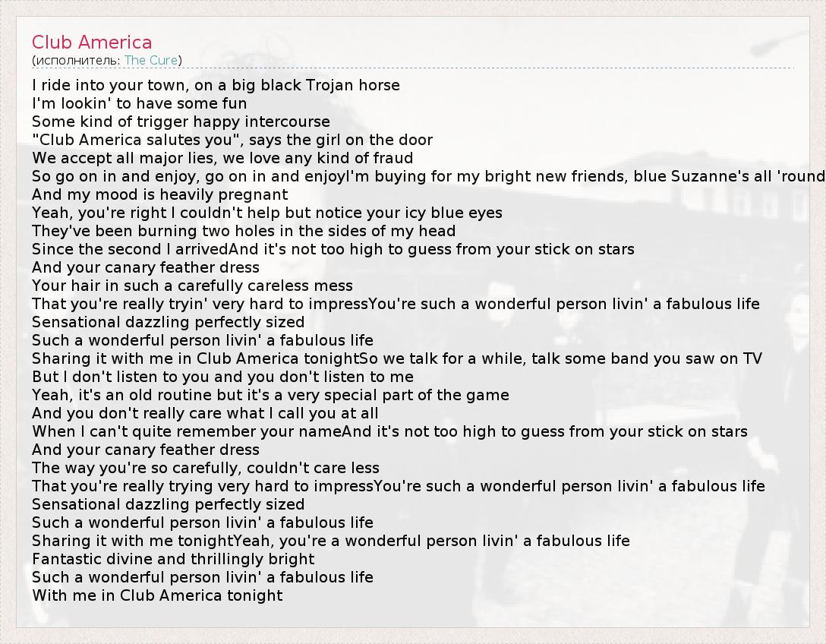
Task: Click the 'couldn't care less' lyric line
Action: 206,468
